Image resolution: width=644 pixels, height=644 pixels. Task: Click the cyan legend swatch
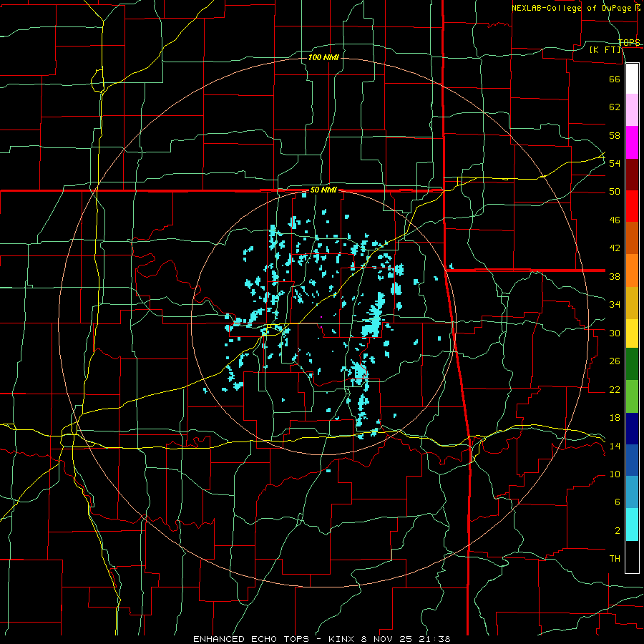[632, 524]
